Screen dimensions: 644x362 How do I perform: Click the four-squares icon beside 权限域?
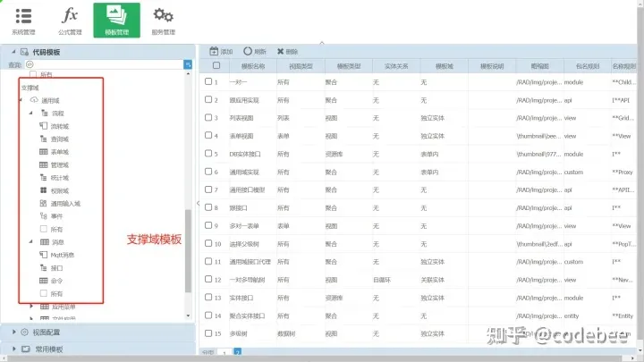(43, 190)
